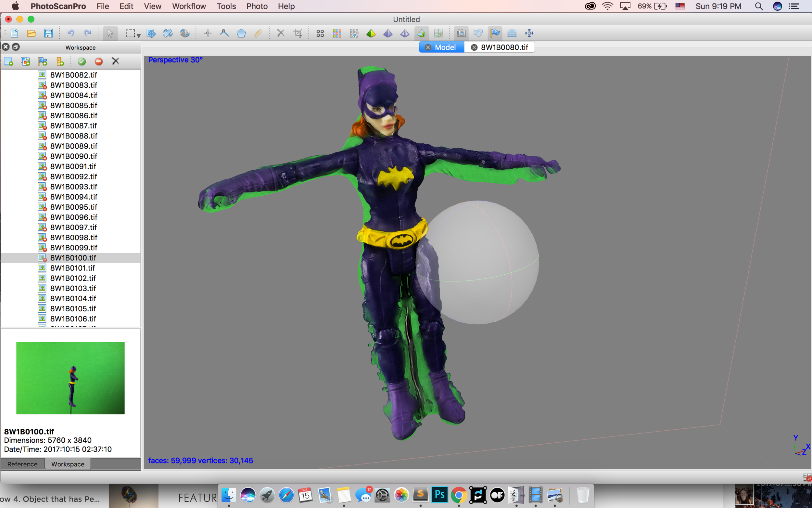This screenshot has height=508, width=812.
Task: Save project with floppy disk icon
Action: tap(48, 33)
